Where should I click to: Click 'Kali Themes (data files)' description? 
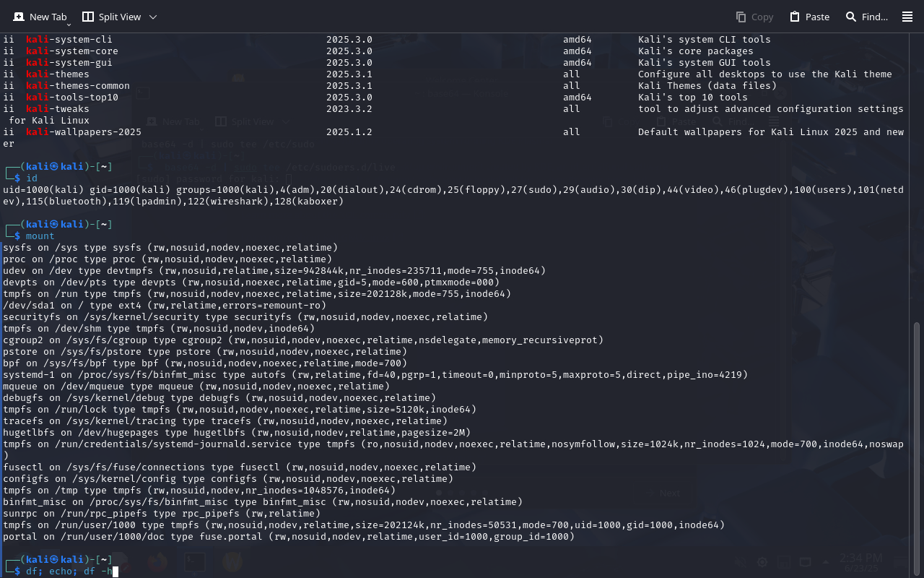[707, 86]
